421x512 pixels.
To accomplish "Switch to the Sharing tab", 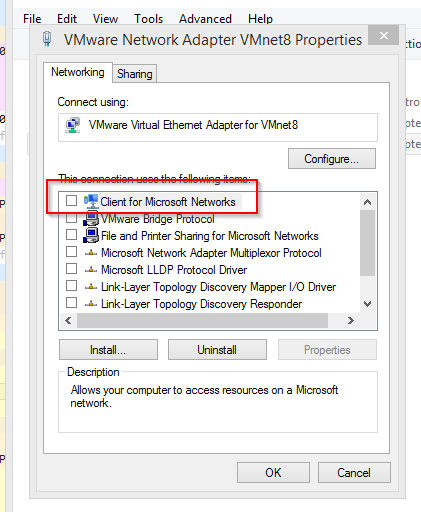I will coord(135,74).
